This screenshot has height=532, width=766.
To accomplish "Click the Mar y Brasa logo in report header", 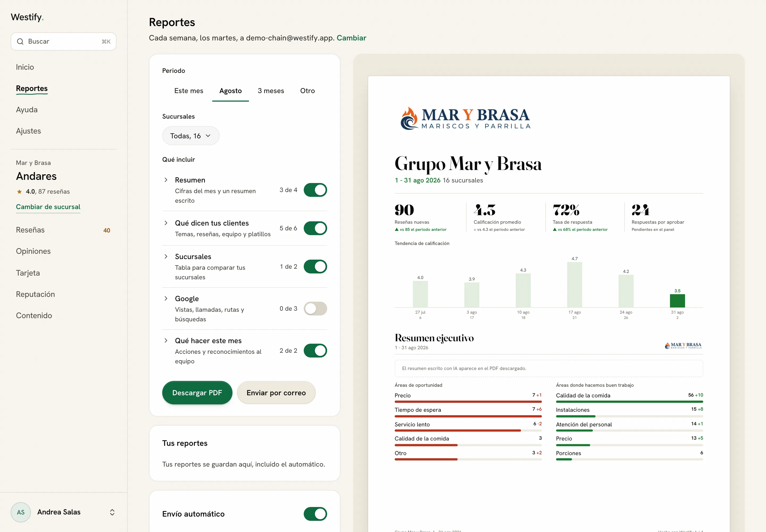I will [x=465, y=118].
